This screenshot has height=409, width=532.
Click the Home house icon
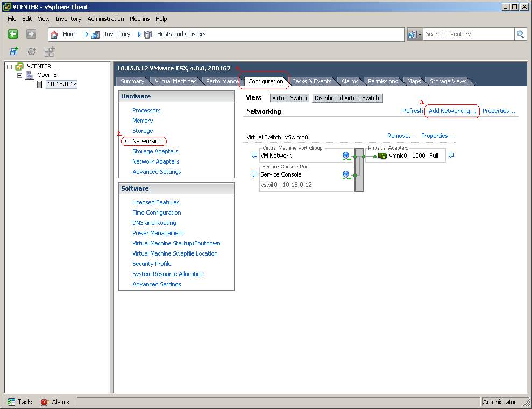[54, 34]
